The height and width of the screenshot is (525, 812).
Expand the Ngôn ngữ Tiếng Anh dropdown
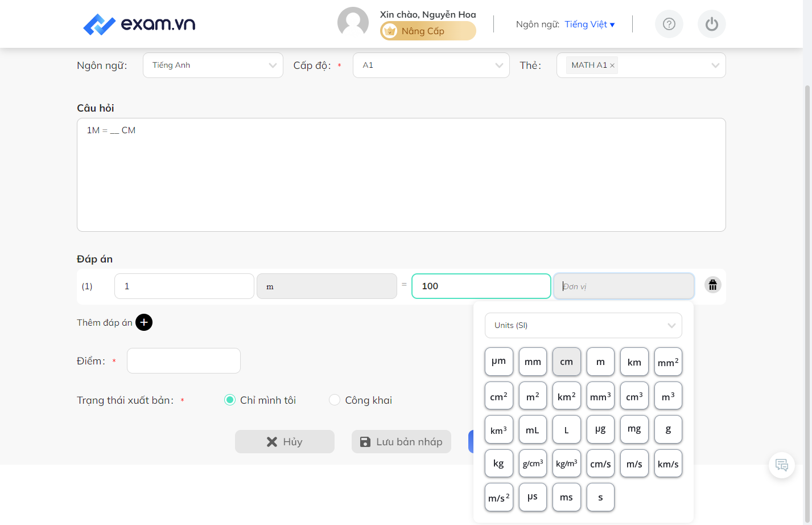[213, 65]
